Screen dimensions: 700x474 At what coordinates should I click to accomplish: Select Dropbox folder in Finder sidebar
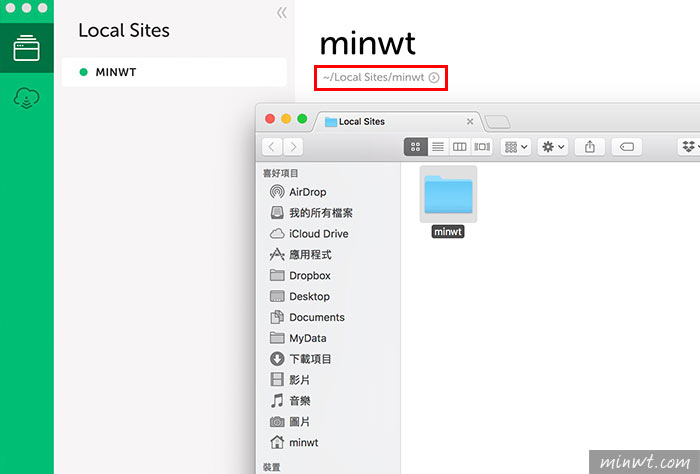pyautogui.click(x=300, y=275)
